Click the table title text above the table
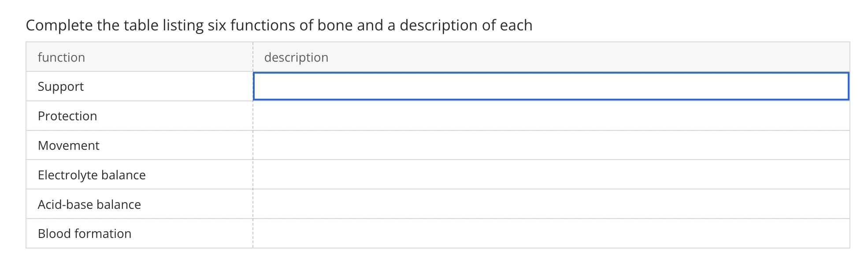The image size is (868, 267). pyautogui.click(x=279, y=26)
